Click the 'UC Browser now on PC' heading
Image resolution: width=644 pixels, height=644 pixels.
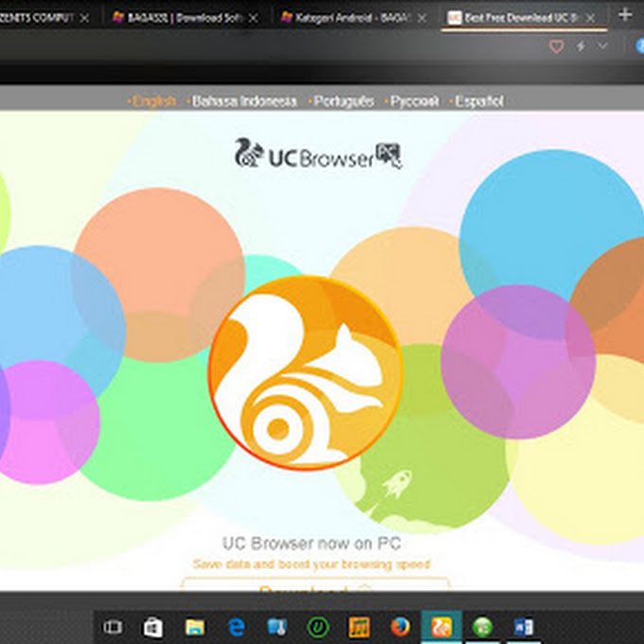(x=312, y=544)
